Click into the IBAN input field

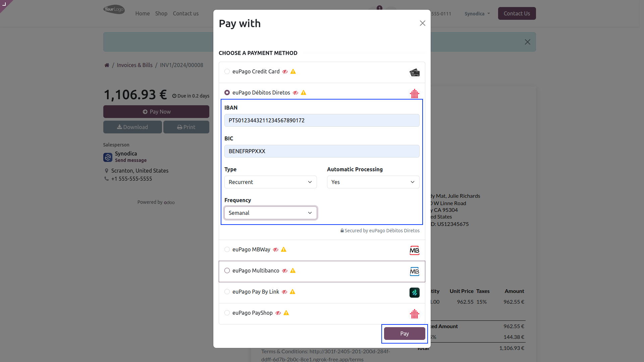tap(322, 120)
